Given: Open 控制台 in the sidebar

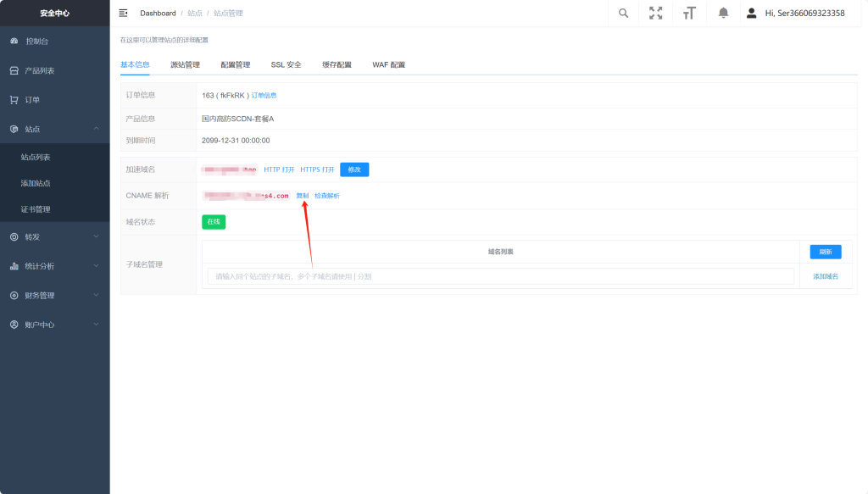Looking at the screenshot, I should click(37, 41).
